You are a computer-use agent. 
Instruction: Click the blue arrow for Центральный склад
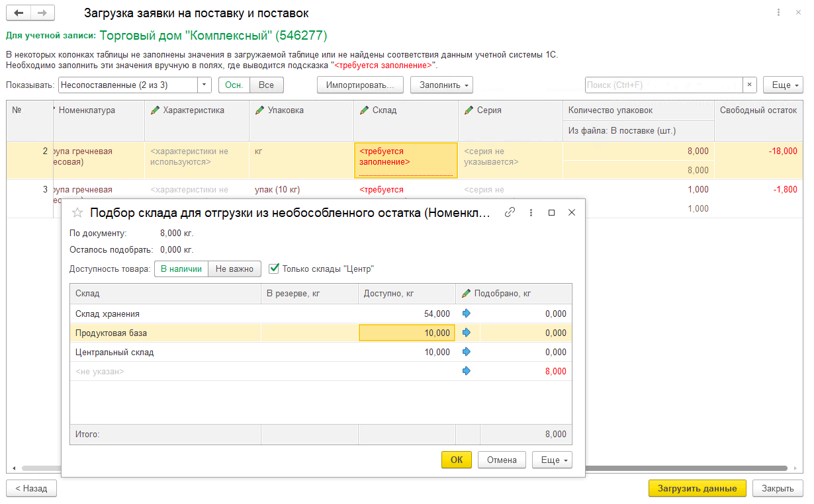pyautogui.click(x=467, y=352)
